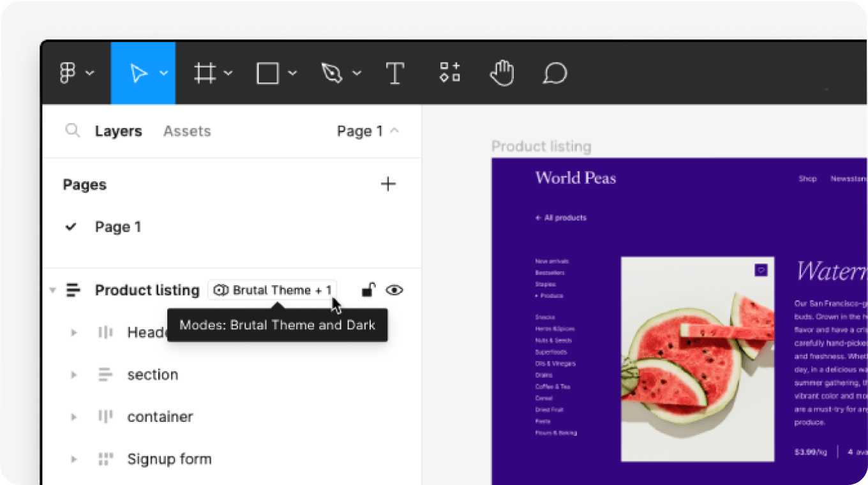The height and width of the screenshot is (485, 868).
Task: Open the Move tool options chevron
Action: pos(163,73)
